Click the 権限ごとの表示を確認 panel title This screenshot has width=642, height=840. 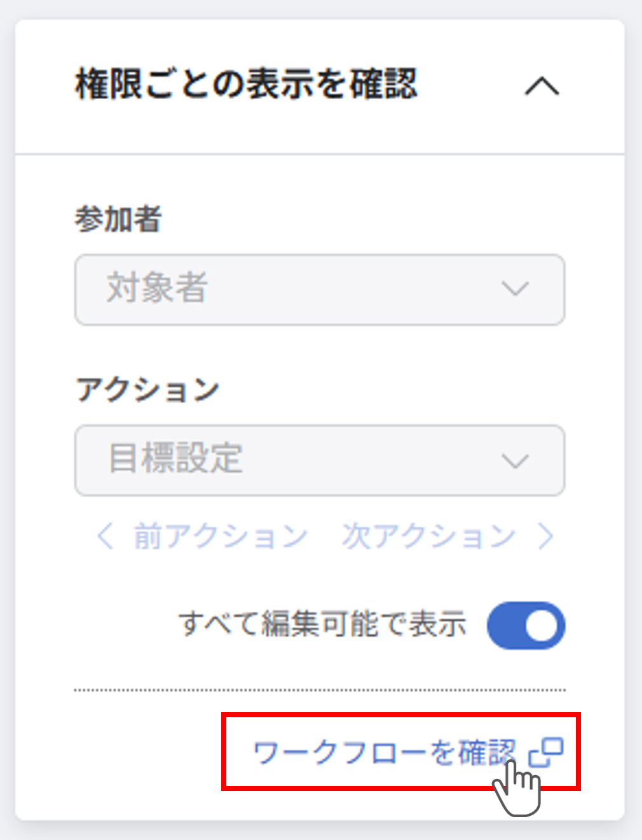tap(246, 85)
